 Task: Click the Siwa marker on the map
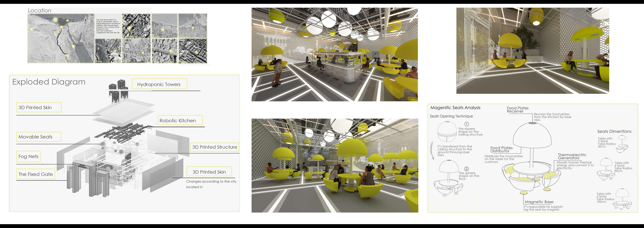point(32,30)
